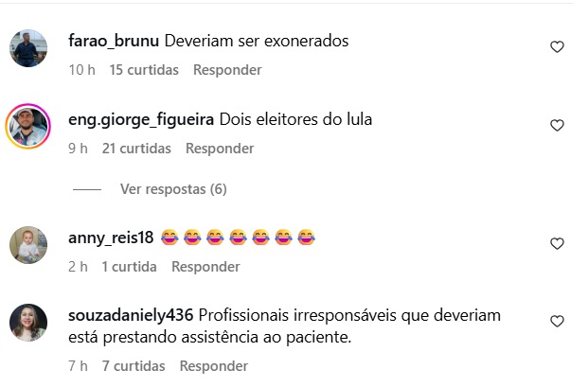
Task: Like souzadaniely436's comment using the heart
Action: (557, 321)
